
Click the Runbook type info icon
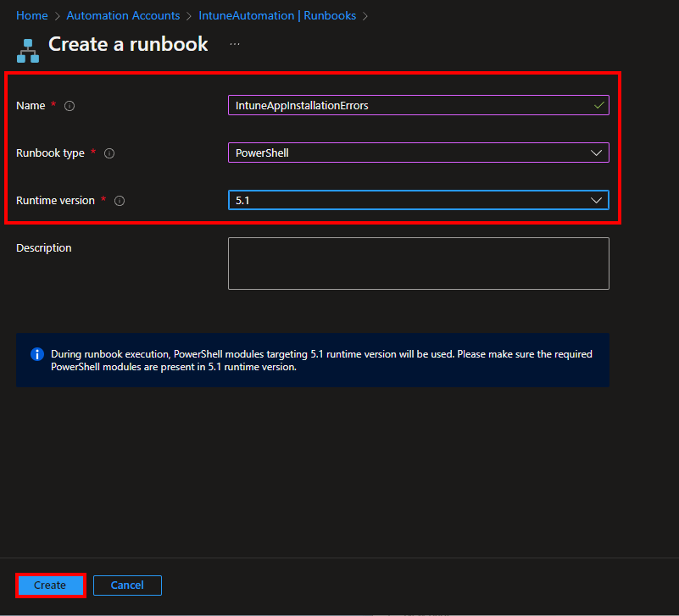click(109, 153)
